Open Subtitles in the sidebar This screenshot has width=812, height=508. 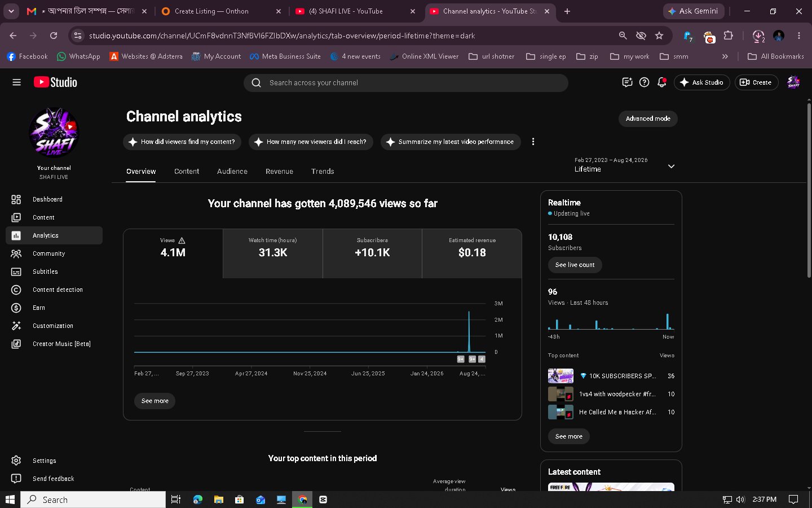(x=54, y=271)
